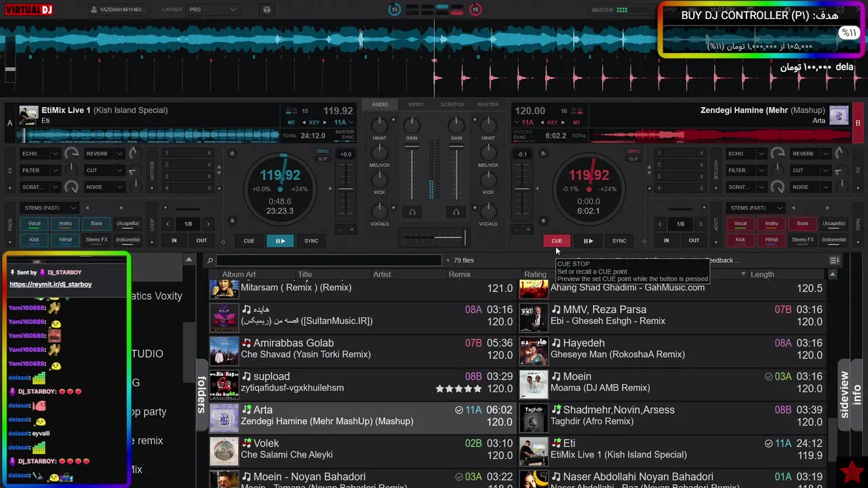
Task: Double the deck B loop length
Action: coord(701,224)
